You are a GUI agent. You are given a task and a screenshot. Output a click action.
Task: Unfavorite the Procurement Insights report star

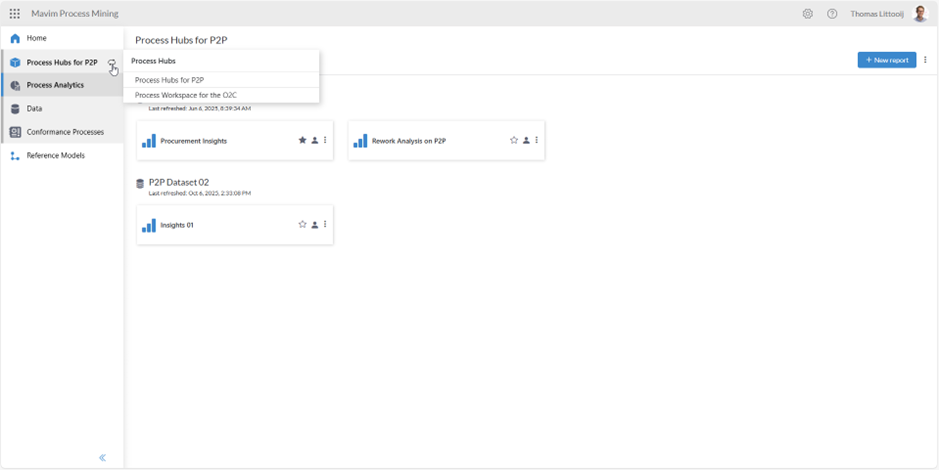click(302, 141)
